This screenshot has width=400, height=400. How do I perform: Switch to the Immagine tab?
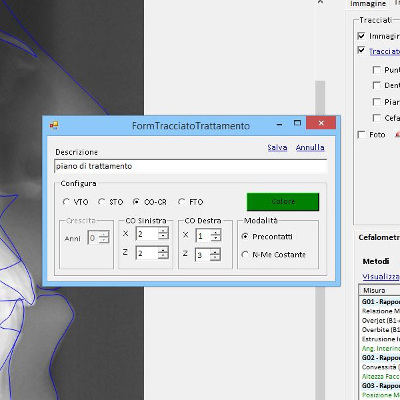tap(368, 4)
